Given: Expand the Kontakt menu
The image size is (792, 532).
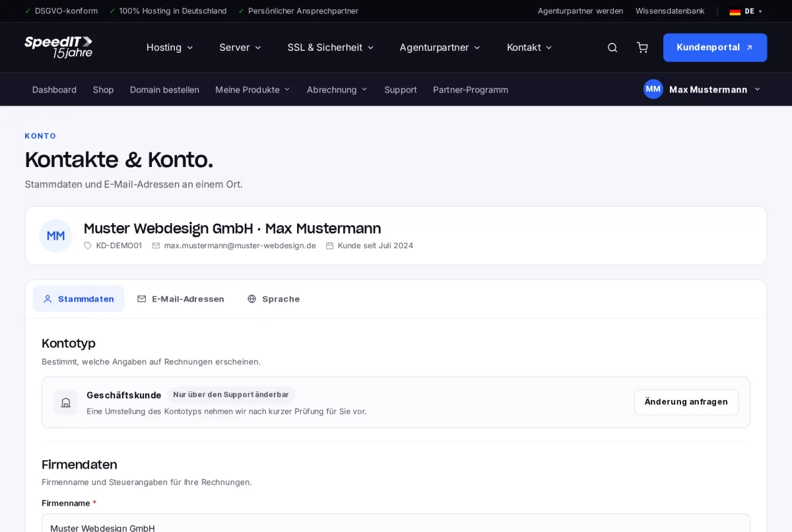Looking at the screenshot, I should (529, 48).
